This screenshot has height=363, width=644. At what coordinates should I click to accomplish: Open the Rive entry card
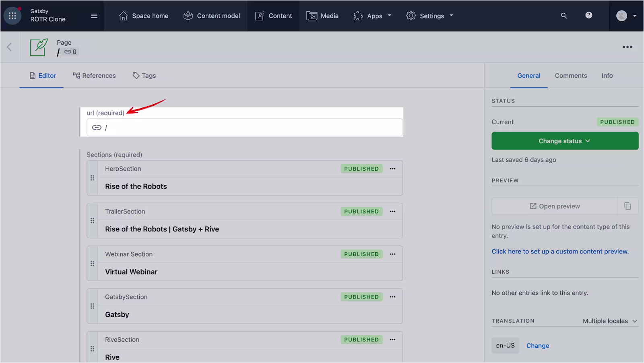pyautogui.click(x=245, y=347)
